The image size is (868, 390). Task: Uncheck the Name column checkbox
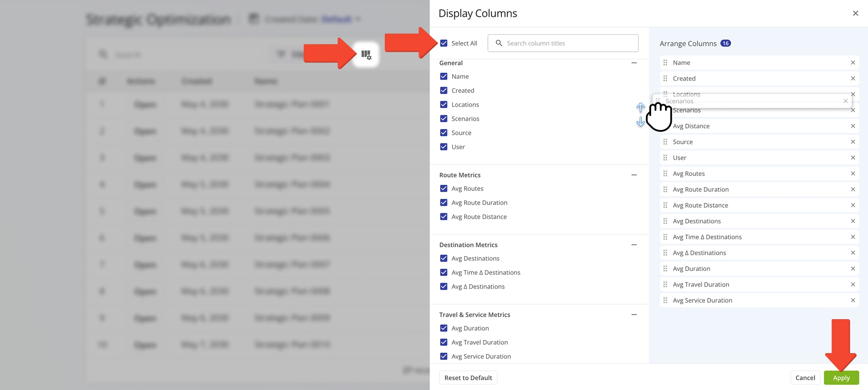(x=444, y=76)
